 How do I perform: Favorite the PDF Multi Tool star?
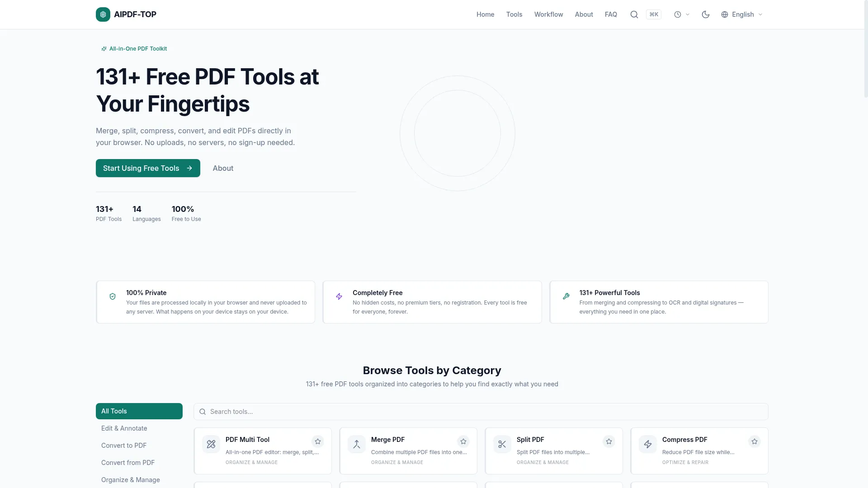click(x=318, y=441)
